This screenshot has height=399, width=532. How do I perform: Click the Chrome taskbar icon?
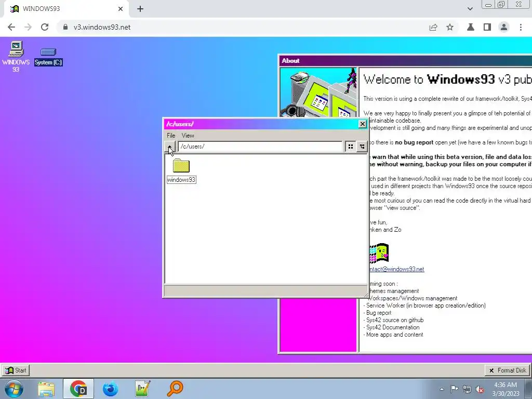click(x=78, y=389)
